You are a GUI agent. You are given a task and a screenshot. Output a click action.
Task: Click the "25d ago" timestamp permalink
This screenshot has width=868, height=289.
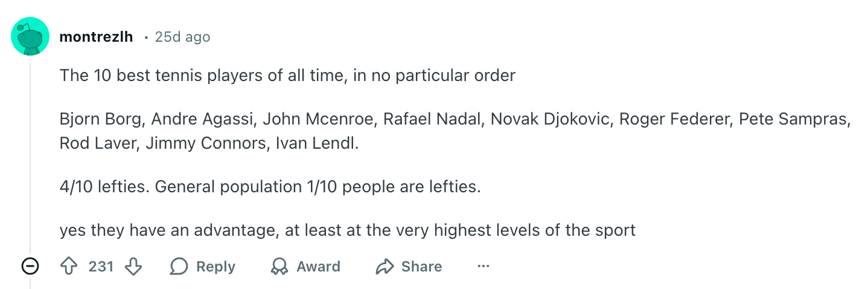pyautogui.click(x=182, y=37)
